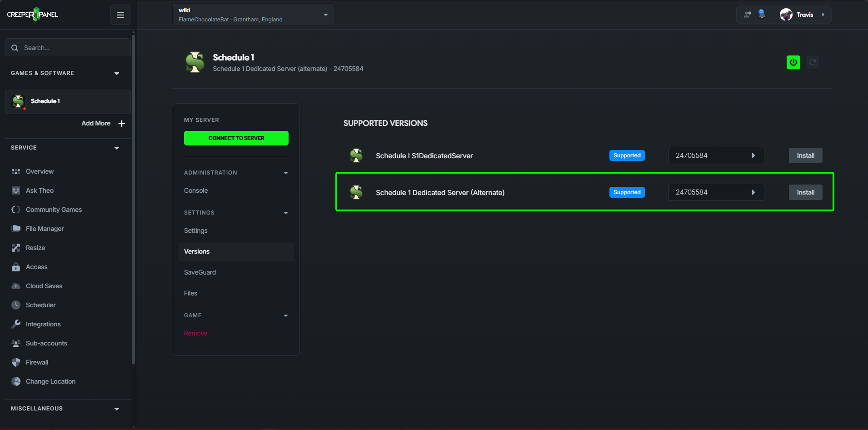Open the Settings menu item

coord(196,230)
